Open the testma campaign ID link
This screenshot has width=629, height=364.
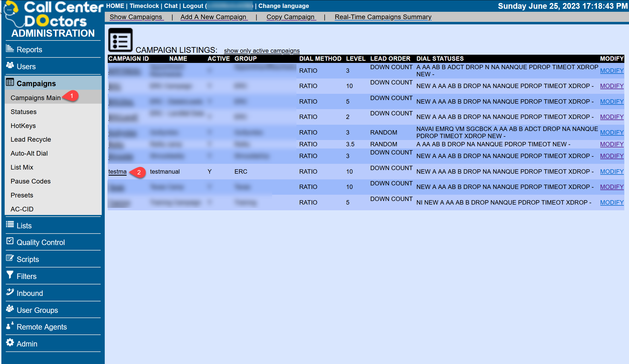tap(117, 172)
